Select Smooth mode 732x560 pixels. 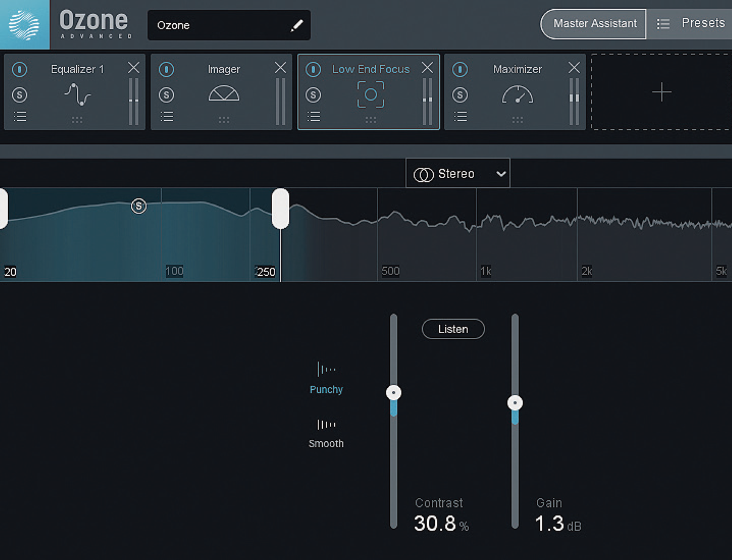326,434
